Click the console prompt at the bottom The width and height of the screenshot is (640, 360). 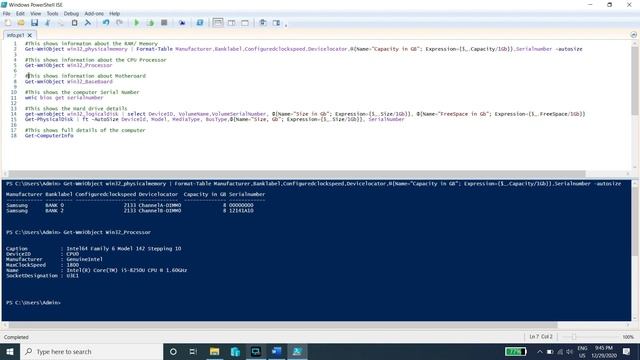coord(33,302)
